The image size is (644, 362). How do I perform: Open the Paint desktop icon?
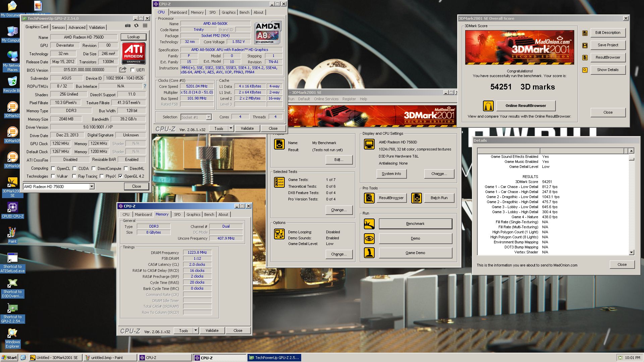click(x=12, y=235)
